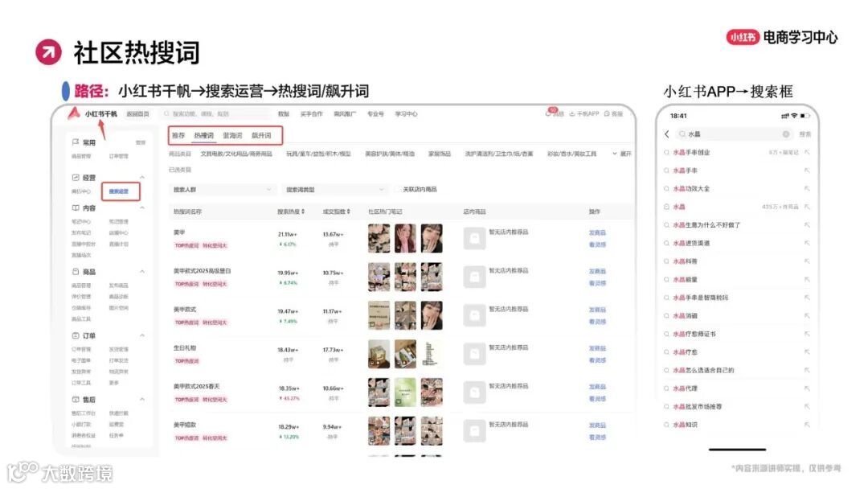Open first hot note thumbnail in 美甲 row
868x489 pixels.
pyautogui.click(x=379, y=238)
